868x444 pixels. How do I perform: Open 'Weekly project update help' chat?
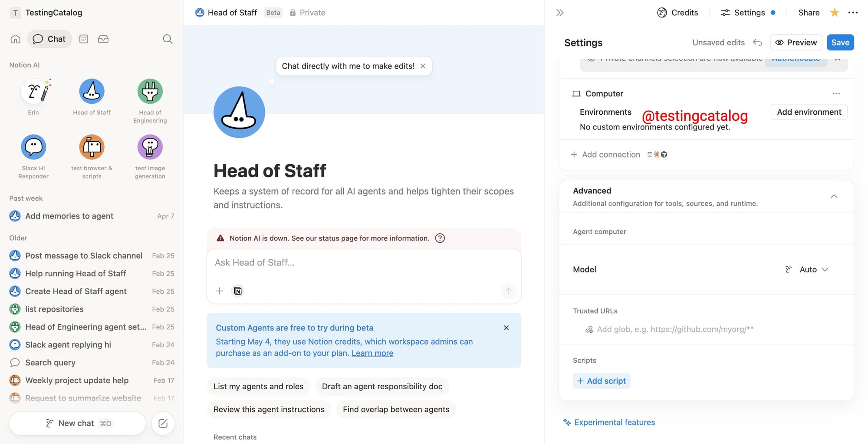[92, 381]
